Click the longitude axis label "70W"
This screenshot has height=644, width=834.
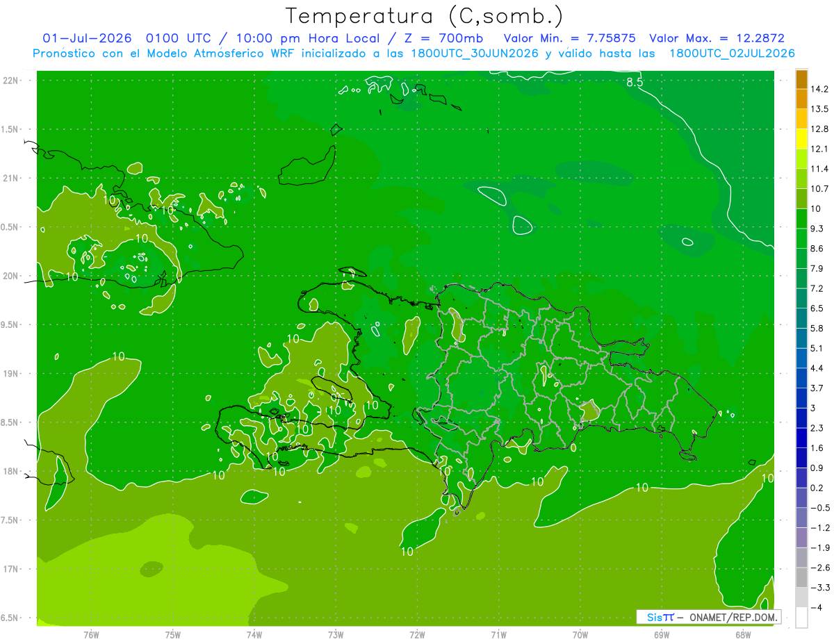click(x=580, y=634)
